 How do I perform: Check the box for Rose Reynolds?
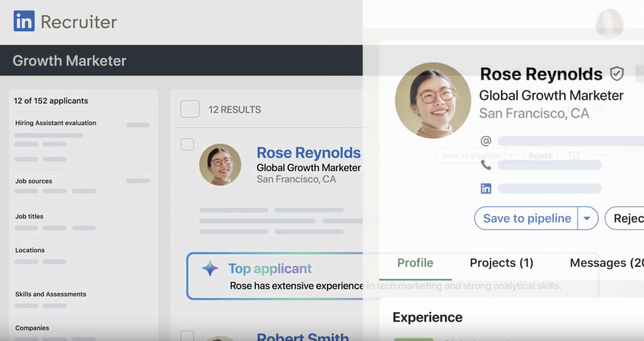pyautogui.click(x=187, y=144)
